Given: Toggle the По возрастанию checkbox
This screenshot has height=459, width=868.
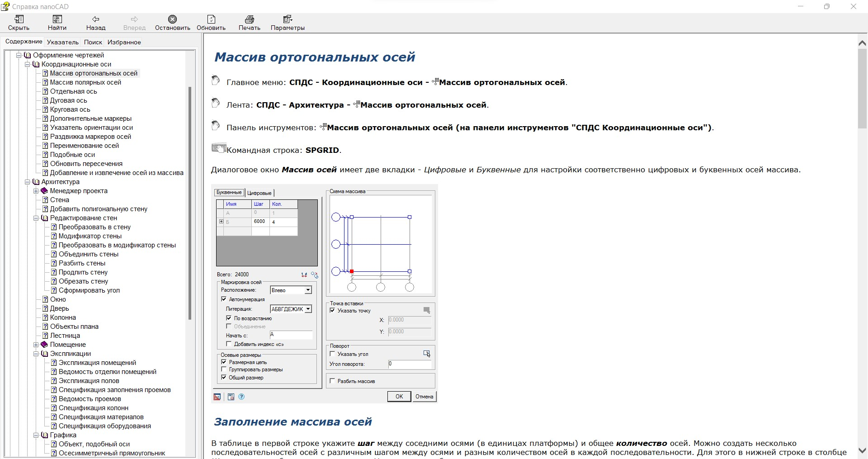Looking at the screenshot, I should pyautogui.click(x=229, y=318).
